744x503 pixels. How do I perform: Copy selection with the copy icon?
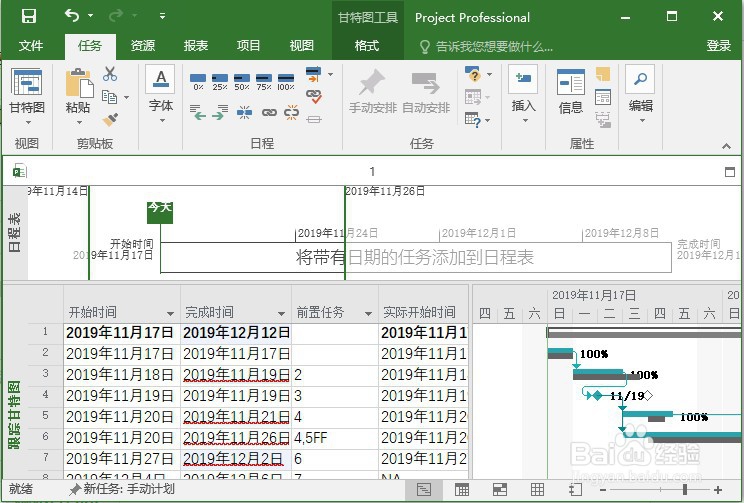pyautogui.click(x=110, y=97)
